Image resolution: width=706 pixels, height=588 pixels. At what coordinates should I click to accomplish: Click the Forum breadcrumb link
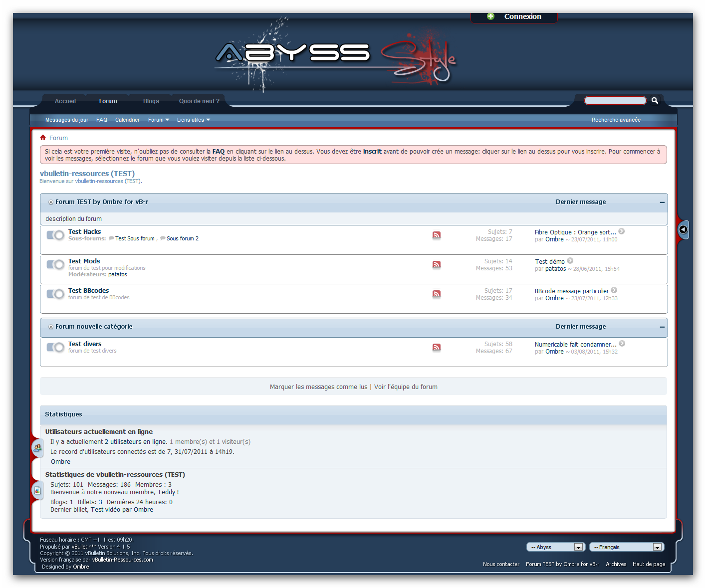58,138
